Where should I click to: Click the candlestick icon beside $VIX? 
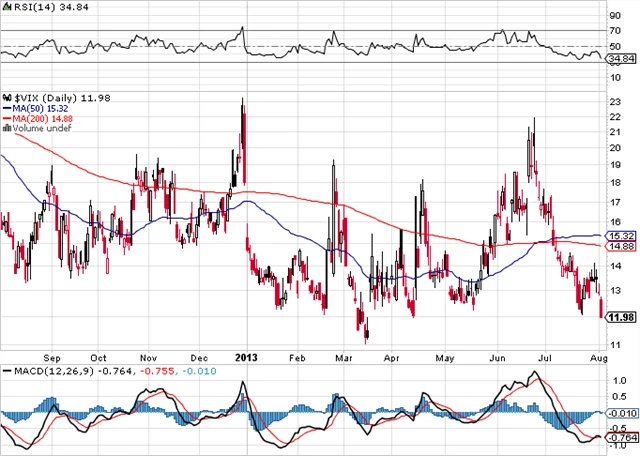7,98
